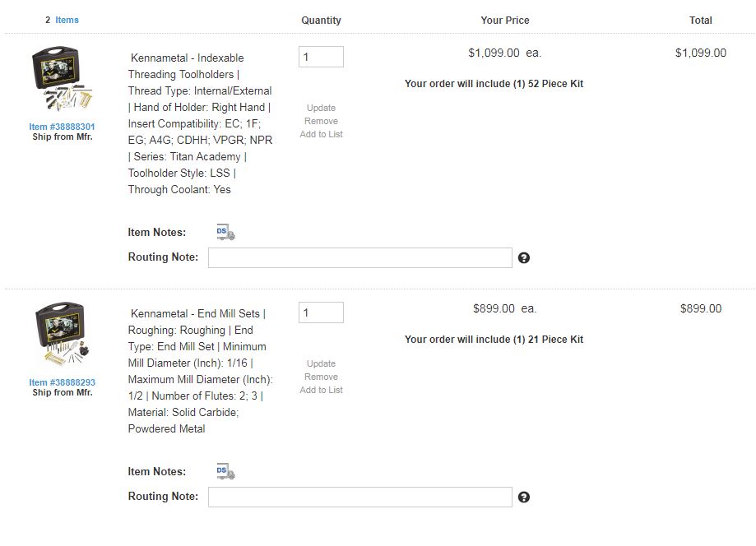Click help icon beside first routing note

[x=524, y=258]
